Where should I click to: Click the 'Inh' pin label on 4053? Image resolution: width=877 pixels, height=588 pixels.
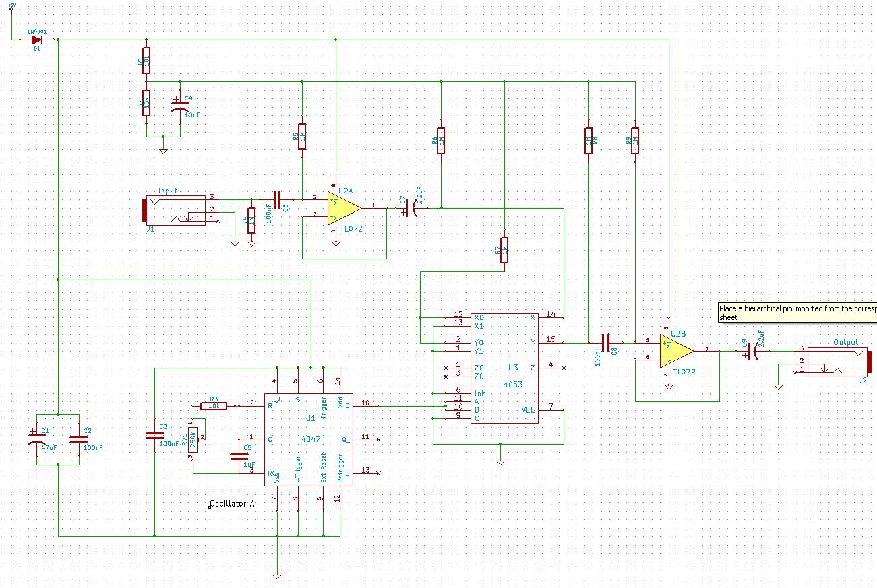[479, 393]
